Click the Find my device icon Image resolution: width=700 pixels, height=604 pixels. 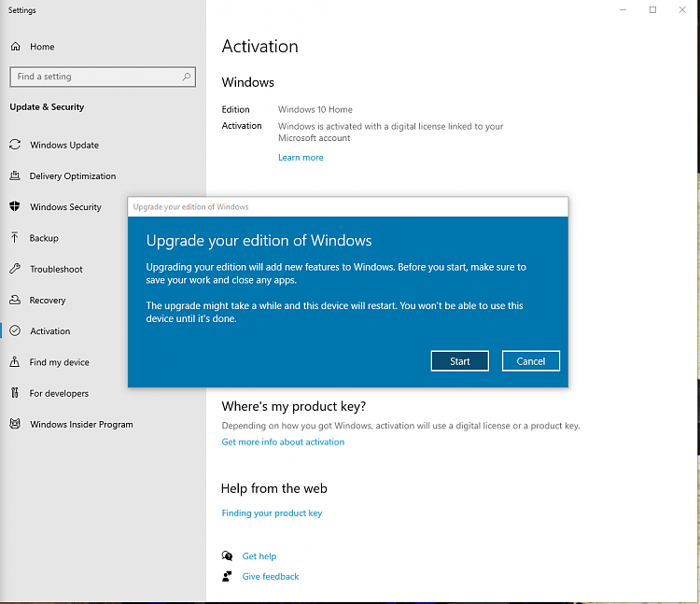pos(15,361)
